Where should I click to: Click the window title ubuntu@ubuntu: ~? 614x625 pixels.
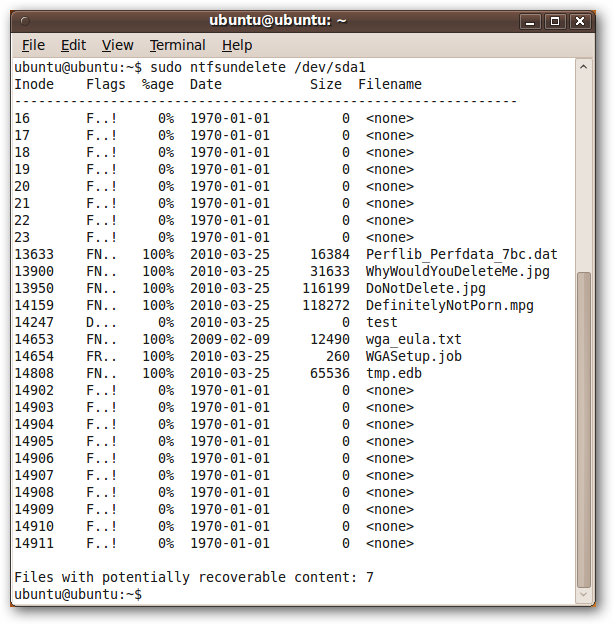coord(278,20)
